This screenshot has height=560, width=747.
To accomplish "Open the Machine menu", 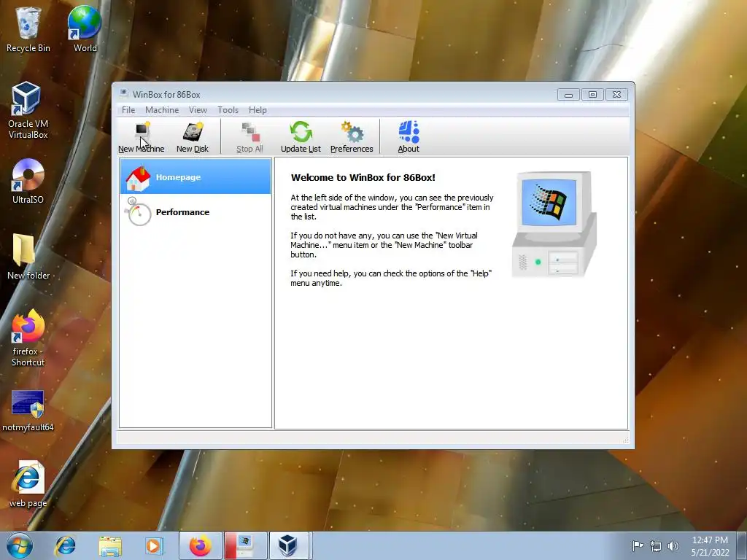I will [x=162, y=110].
